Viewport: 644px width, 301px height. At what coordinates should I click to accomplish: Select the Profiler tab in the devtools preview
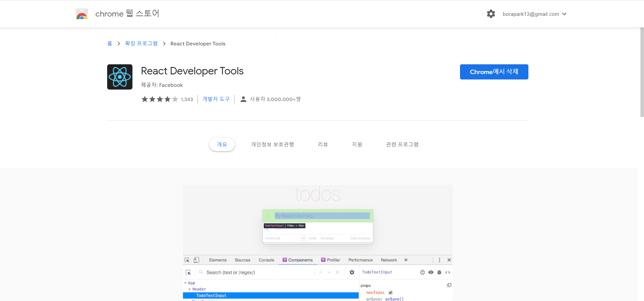(331, 260)
